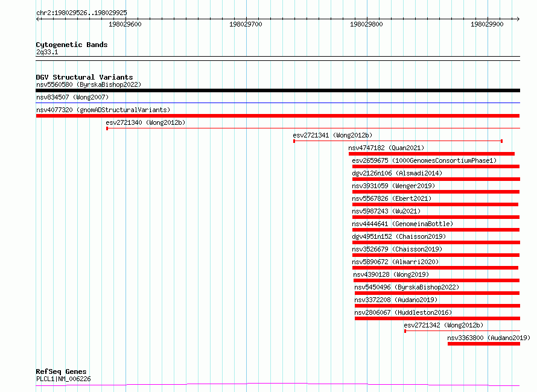Open nsv5567826 (Ebert2021) variant label

392,198
